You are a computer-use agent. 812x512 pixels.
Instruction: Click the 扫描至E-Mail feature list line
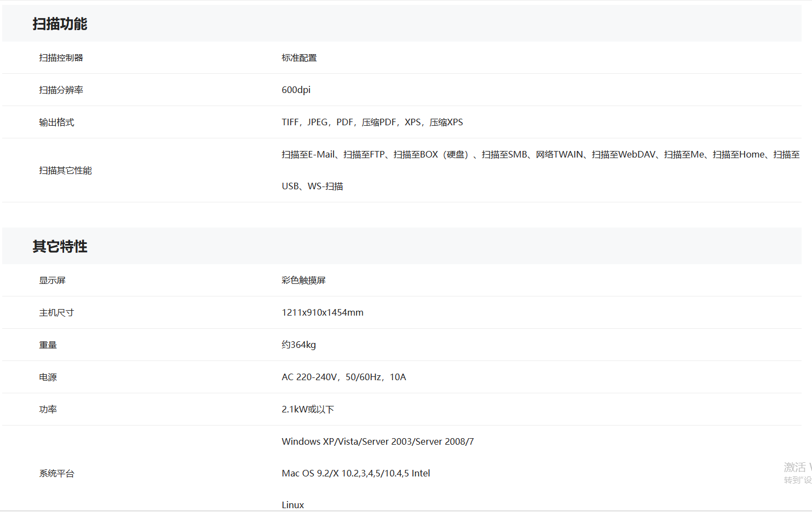540,155
